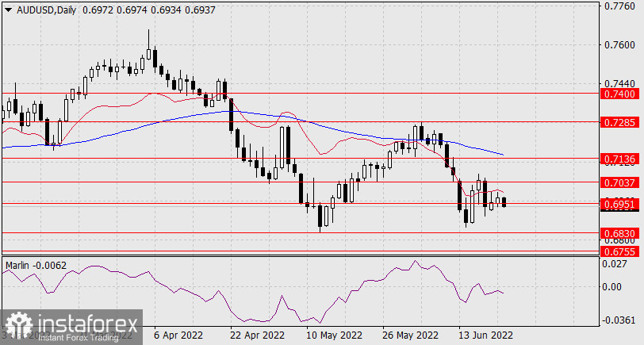Click the 0.7440 price scale value

coord(619,84)
